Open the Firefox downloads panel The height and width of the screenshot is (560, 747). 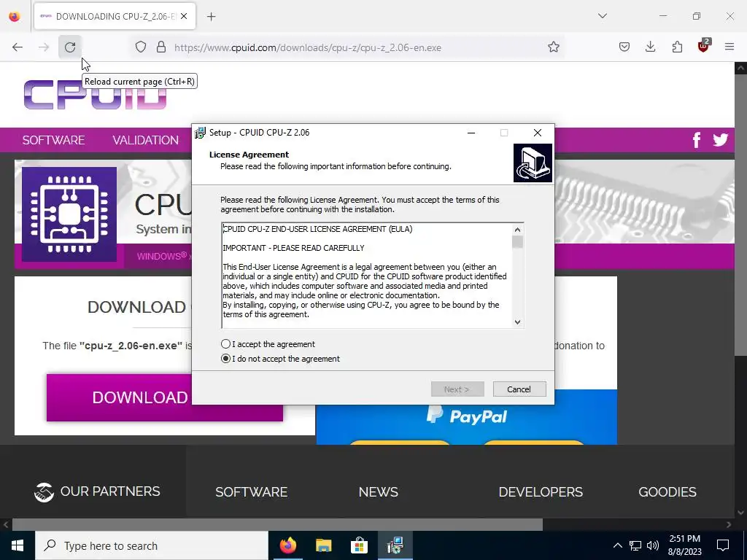650,47
